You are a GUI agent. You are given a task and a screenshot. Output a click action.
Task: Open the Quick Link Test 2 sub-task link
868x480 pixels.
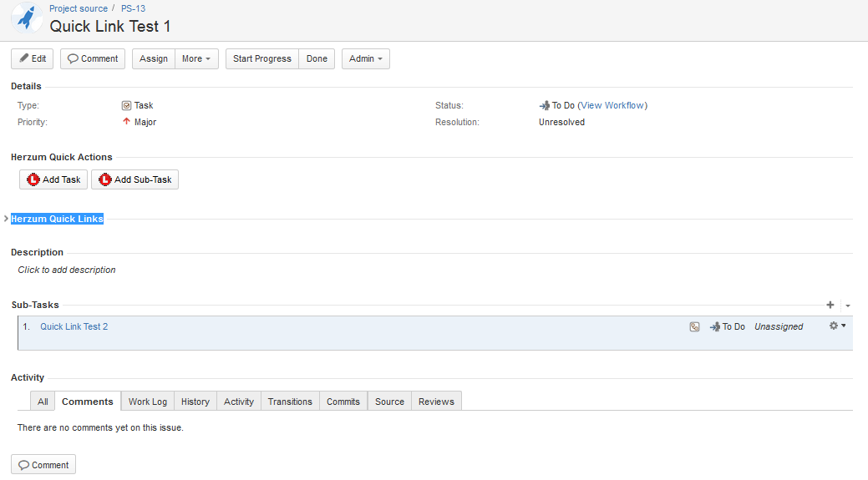[x=74, y=326]
